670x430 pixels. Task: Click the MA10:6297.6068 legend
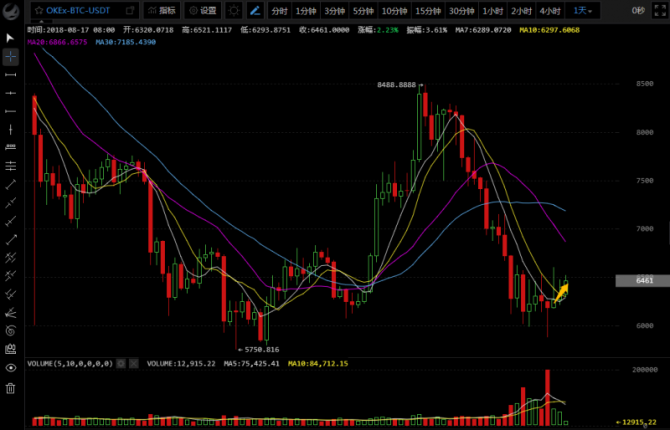pos(550,30)
